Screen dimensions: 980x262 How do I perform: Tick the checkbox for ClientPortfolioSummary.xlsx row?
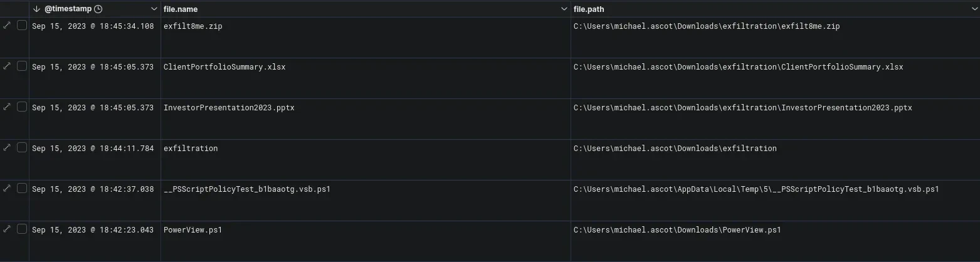pyautogui.click(x=22, y=66)
